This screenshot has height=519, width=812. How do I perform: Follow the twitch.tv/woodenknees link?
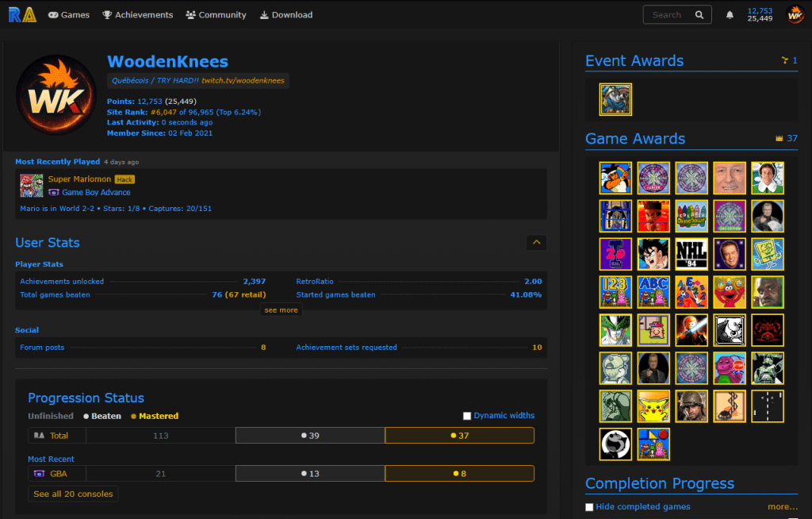tap(243, 80)
